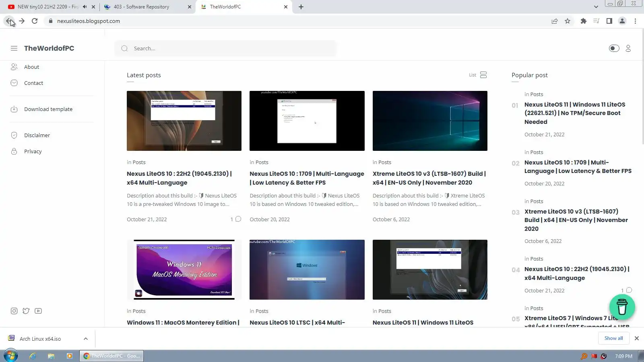Image resolution: width=644 pixels, height=362 pixels.
Task: Open Nexus LiteOS 10 22H2 title in Latest posts
Action: (180, 178)
